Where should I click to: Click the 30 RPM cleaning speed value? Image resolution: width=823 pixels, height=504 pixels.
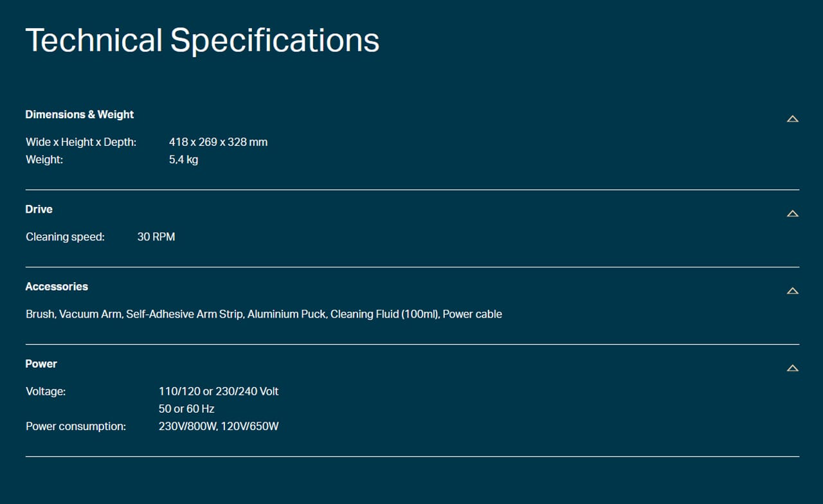coord(156,237)
